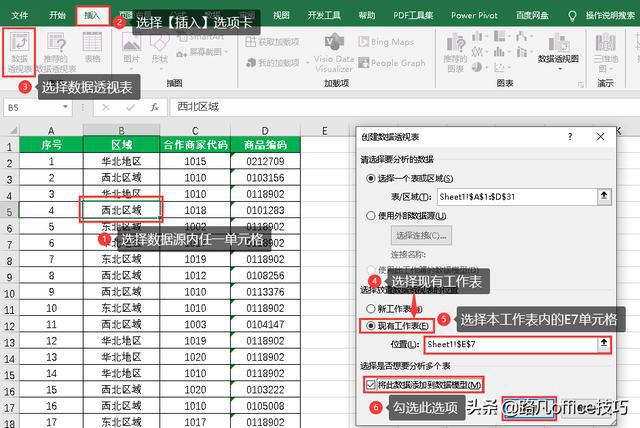Click the lightbulb Tell Me search icon

[x=572, y=16]
